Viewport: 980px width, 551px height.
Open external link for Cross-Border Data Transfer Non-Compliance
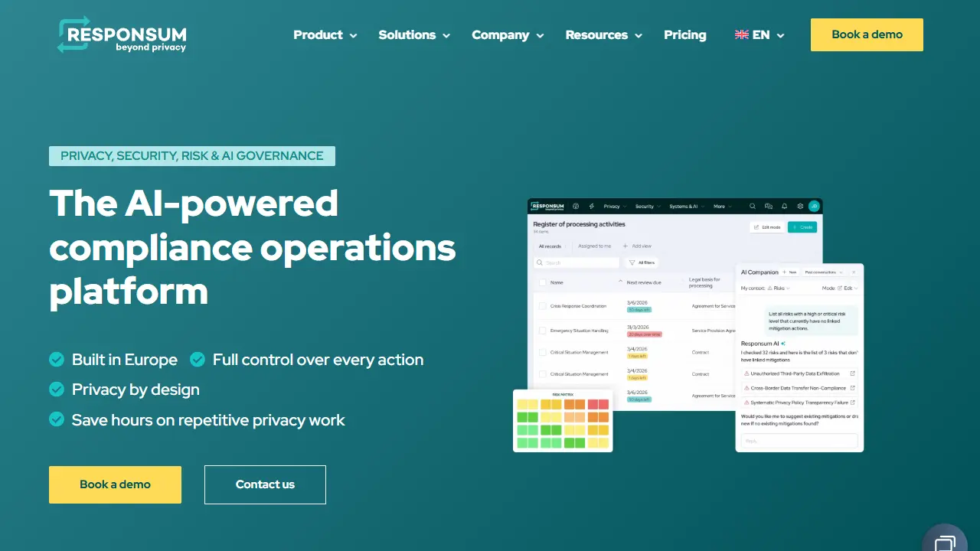point(852,388)
